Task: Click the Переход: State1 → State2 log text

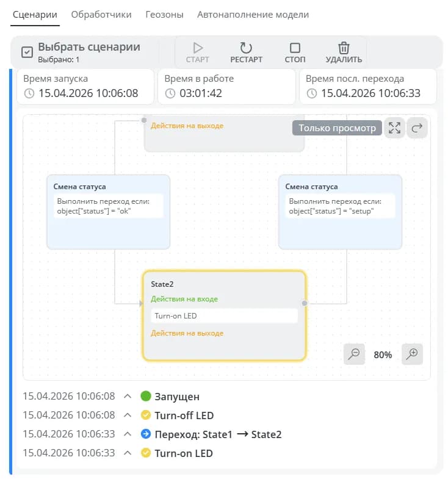Action: [218, 434]
